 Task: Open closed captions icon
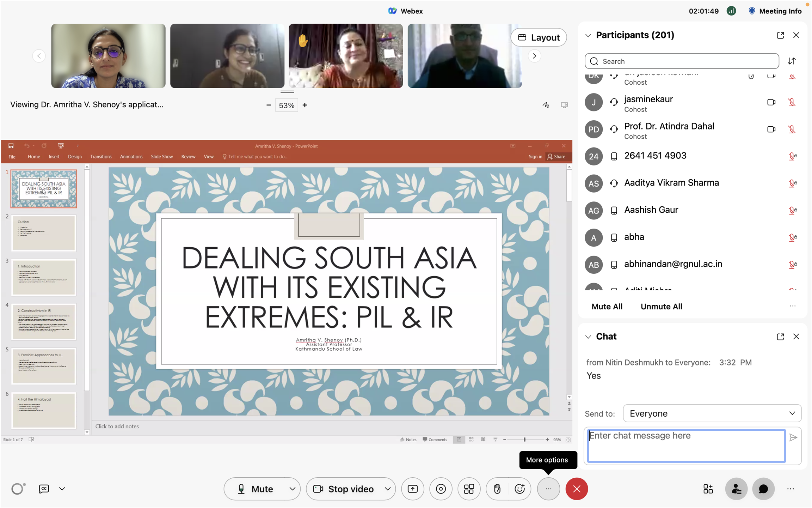44,489
